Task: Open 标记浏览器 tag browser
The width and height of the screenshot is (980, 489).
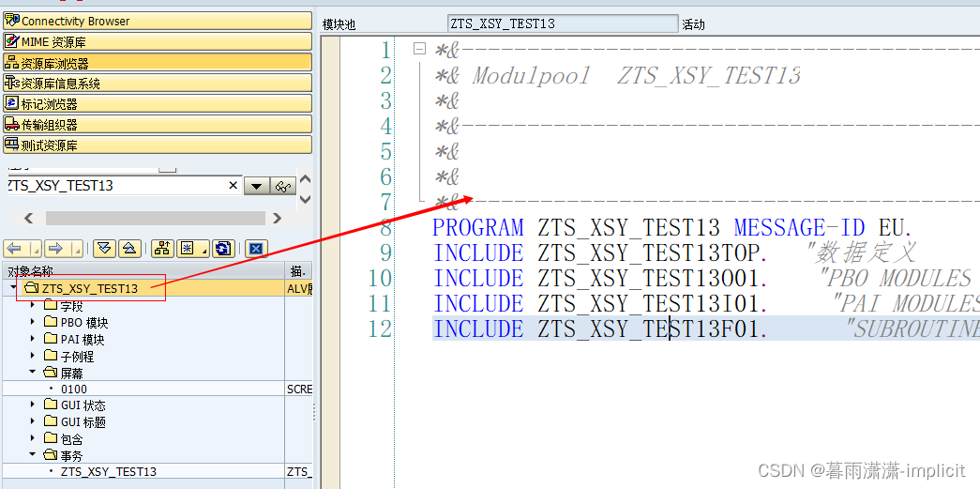Action: [x=157, y=103]
